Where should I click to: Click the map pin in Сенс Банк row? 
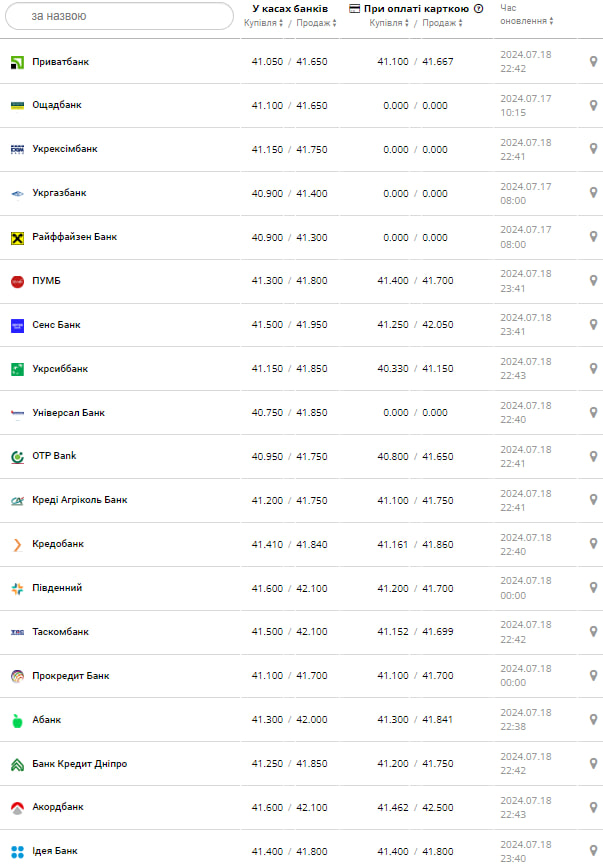coord(593,325)
